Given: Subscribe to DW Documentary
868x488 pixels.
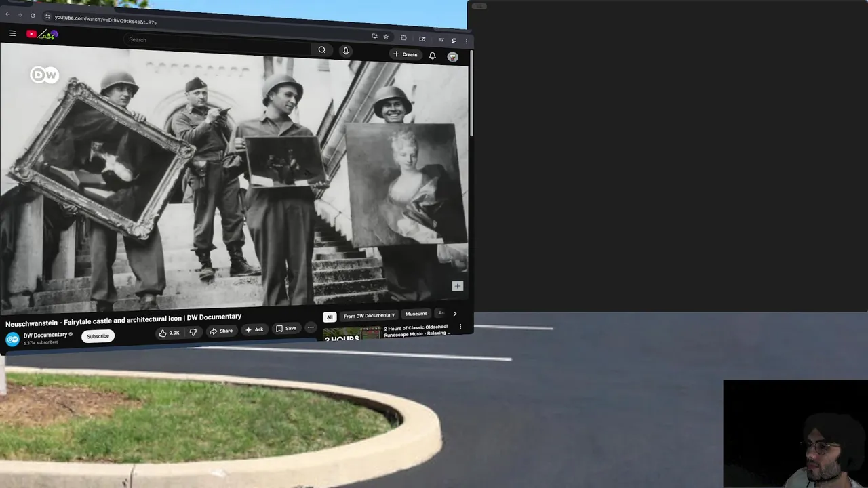Looking at the screenshot, I should tap(98, 336).
